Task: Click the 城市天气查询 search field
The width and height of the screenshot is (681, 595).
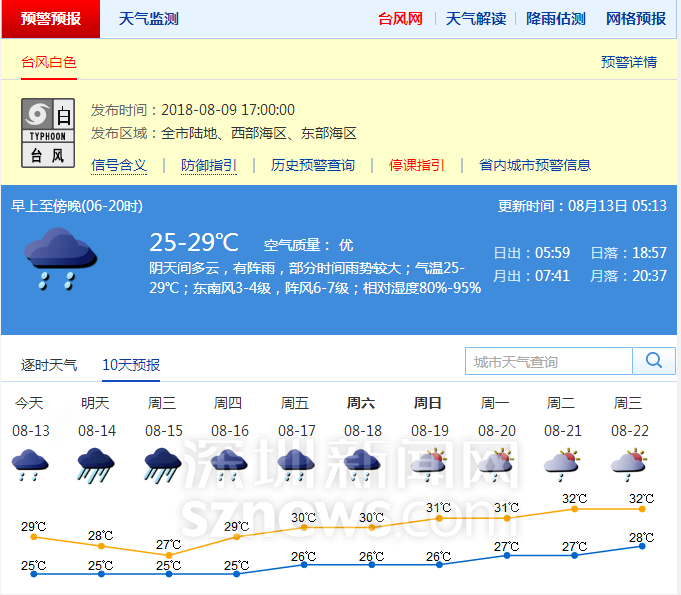Action: click(549, 361)
